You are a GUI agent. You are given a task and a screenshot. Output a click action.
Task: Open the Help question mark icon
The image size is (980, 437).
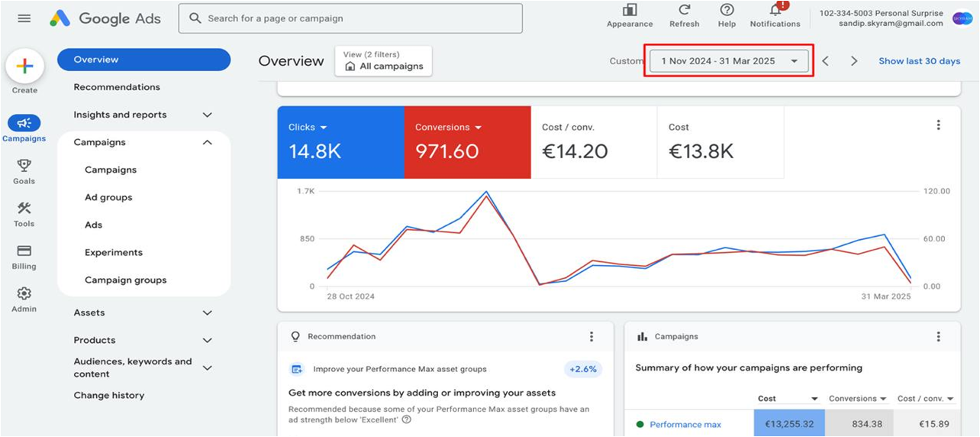point(727,10)
